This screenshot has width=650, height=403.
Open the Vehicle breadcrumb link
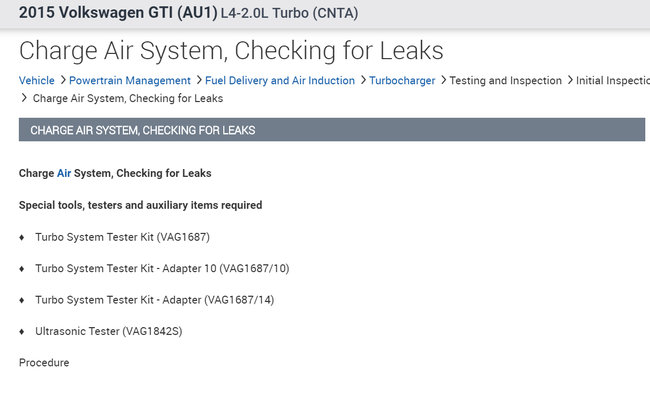point(37,81)
